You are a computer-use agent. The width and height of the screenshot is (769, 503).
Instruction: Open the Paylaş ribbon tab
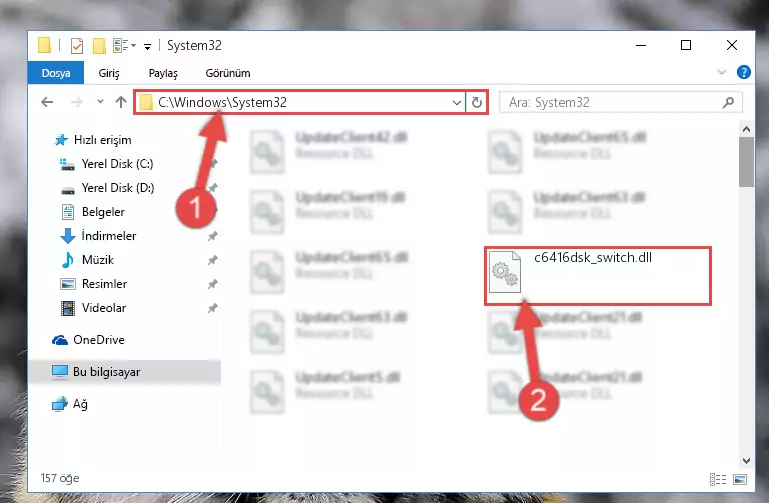tap(163, 73)
